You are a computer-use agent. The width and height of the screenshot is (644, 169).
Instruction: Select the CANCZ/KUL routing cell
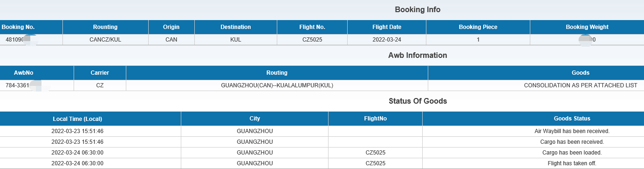105,40
